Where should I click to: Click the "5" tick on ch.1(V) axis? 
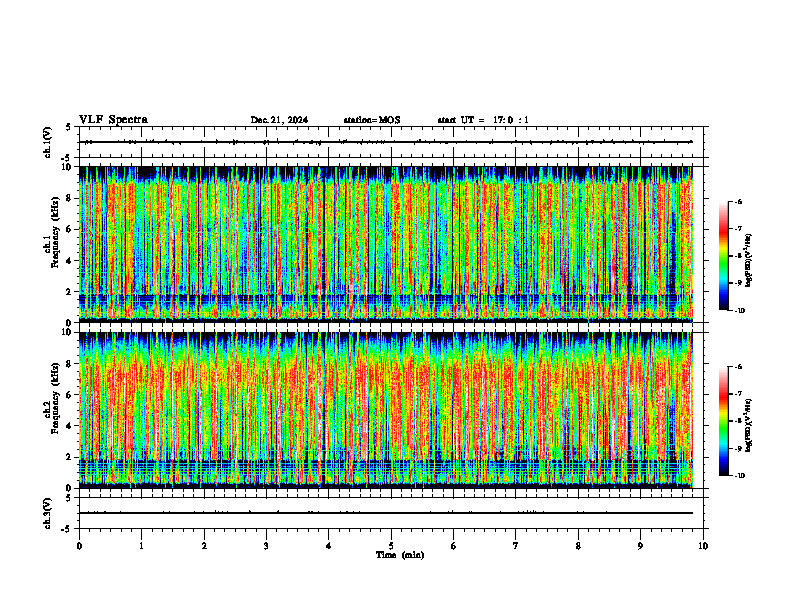tap(68, 127)
